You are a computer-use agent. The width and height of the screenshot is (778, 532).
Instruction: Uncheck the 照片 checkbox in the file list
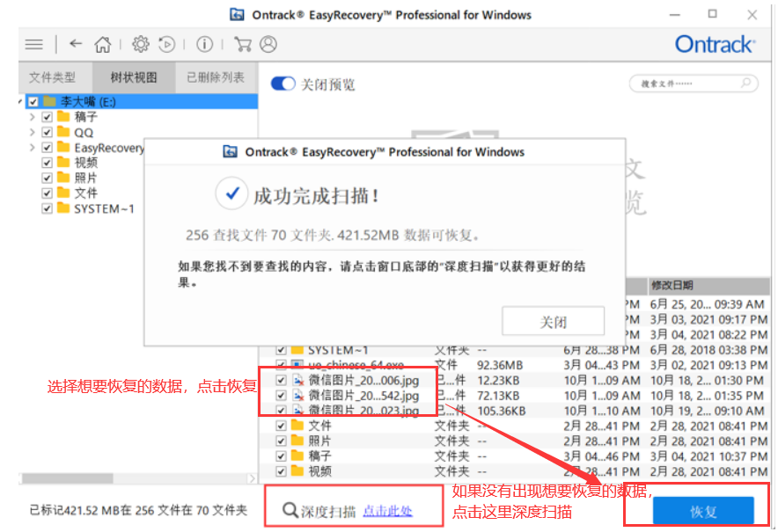coord(281,441)
